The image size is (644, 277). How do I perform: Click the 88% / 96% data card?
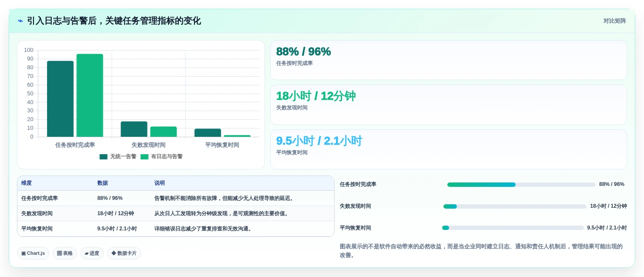pos(449,60)
